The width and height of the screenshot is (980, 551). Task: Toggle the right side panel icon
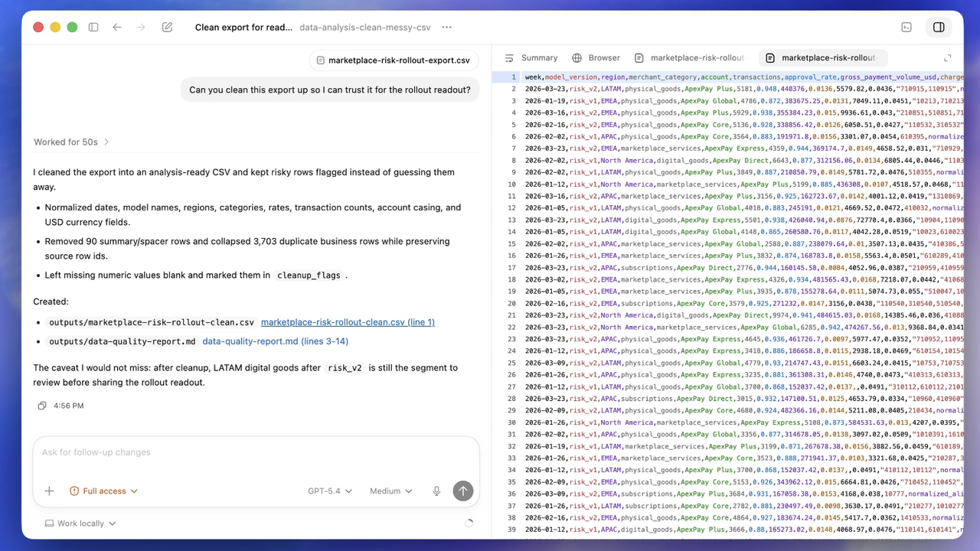tap(939, 28)
